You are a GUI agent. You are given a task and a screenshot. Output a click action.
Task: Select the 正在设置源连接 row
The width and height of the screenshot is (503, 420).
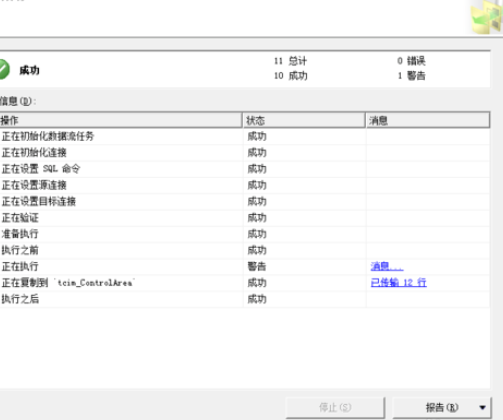(245, 185)
